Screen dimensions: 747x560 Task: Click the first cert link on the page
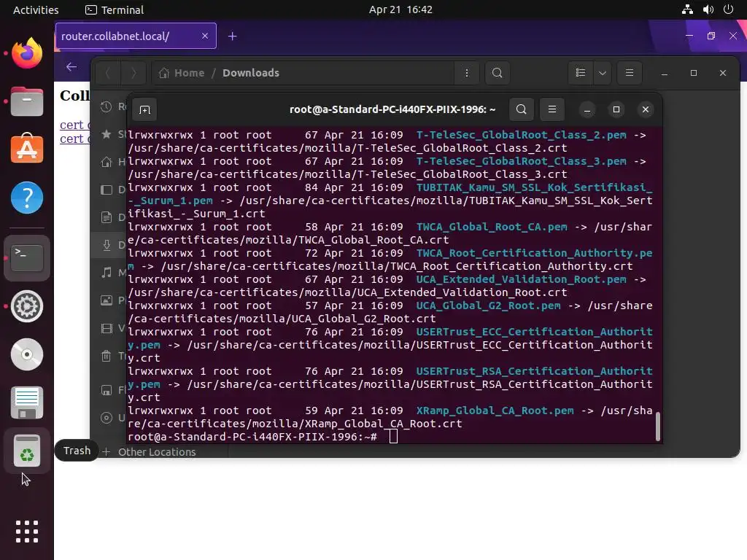click(x=75, y=124)
